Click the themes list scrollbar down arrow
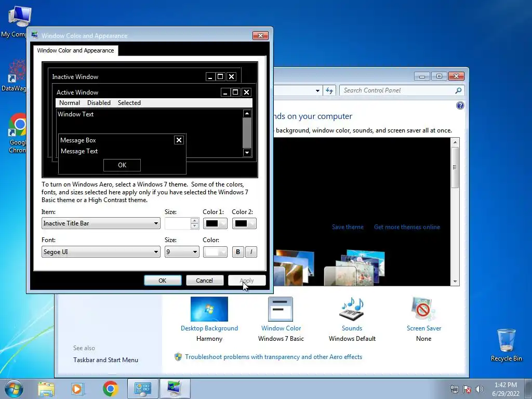The image size is (532, 399). [x=455, y=282]
